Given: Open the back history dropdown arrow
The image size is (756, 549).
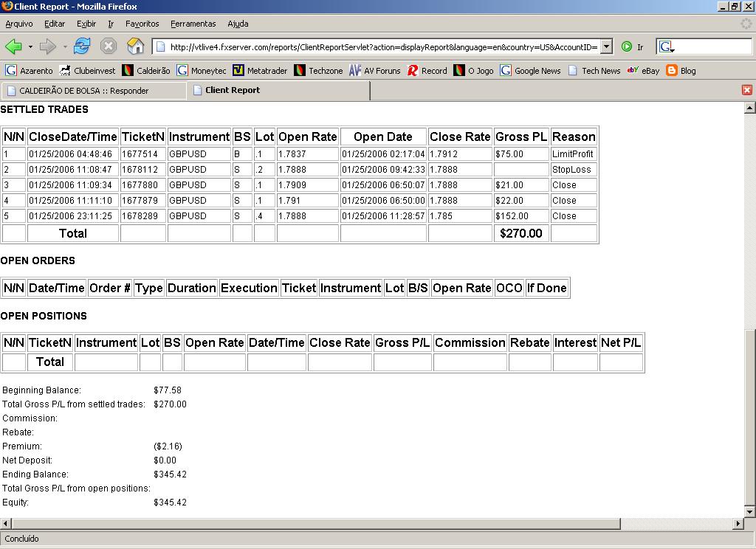Looking at the screenshot, I should tap(30, 47).
